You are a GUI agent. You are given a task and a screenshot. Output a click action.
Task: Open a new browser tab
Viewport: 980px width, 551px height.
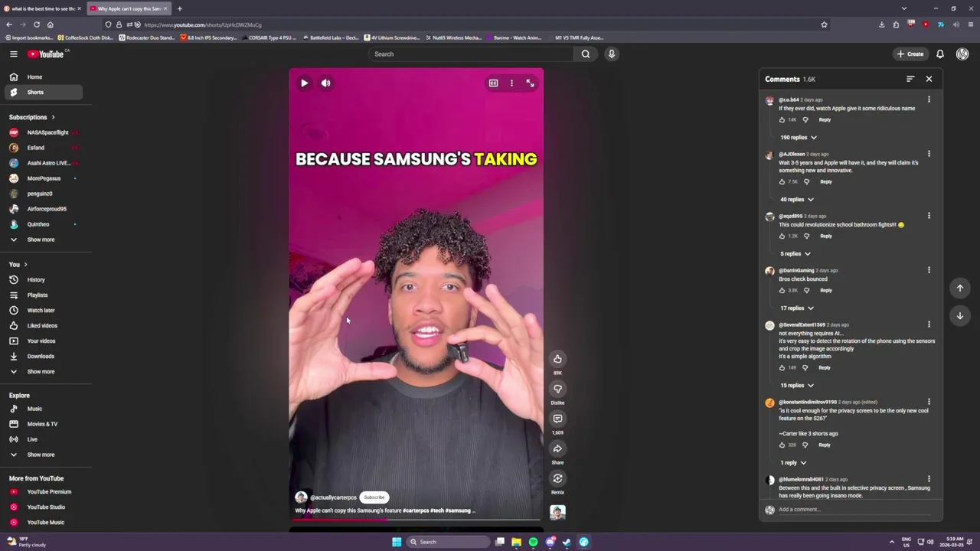tap(179, 8)
